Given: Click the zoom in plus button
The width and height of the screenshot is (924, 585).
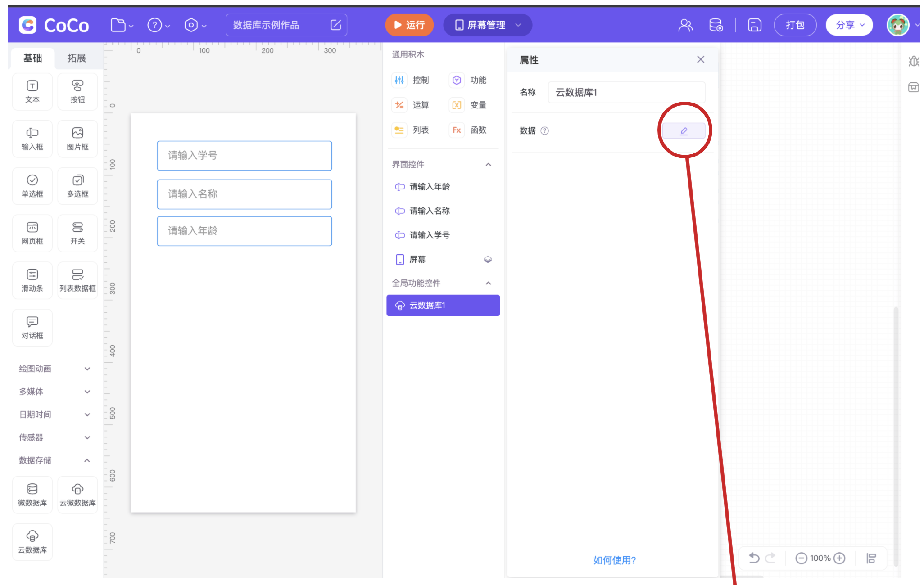Looking at the screenshot, I should [839, 558].
